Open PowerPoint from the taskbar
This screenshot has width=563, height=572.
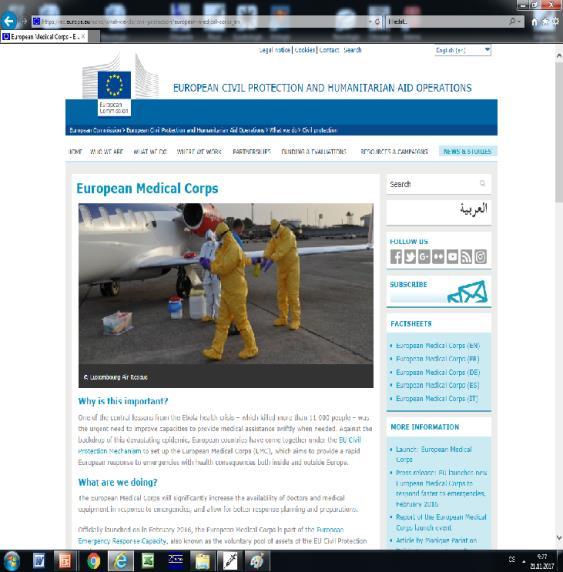click(x=66, y=561)
